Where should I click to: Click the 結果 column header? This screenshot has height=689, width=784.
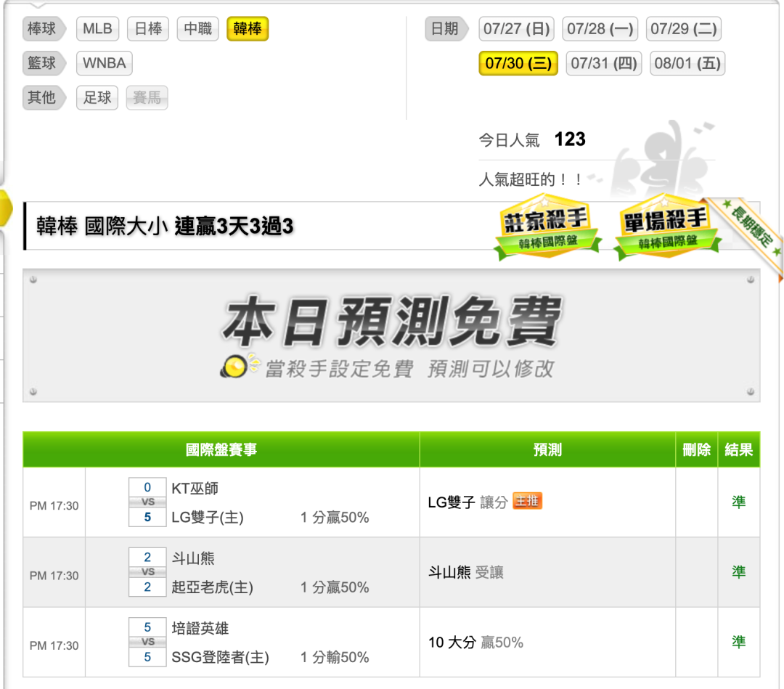739,449
